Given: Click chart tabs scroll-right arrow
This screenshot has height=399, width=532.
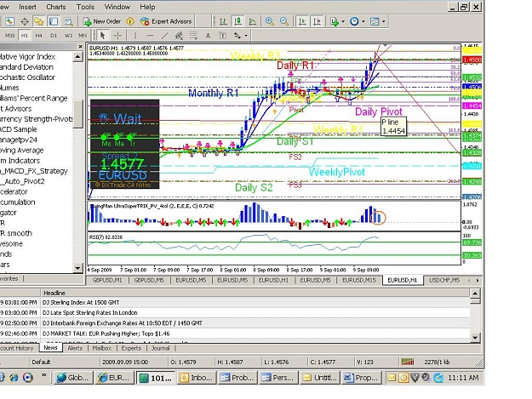Looking at the screenshot, I should [x=478, y=281].
